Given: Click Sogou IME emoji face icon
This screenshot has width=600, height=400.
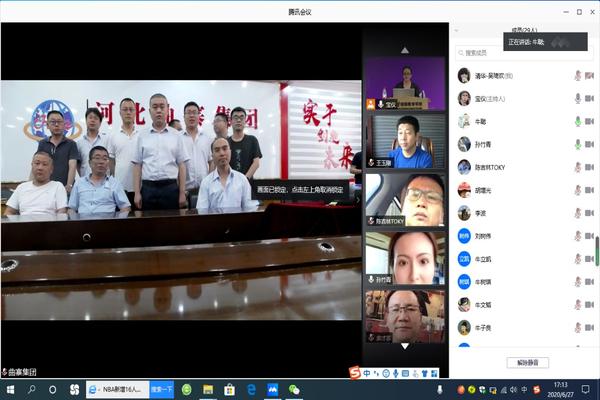Looking at the screenshot, I should 386,373.
